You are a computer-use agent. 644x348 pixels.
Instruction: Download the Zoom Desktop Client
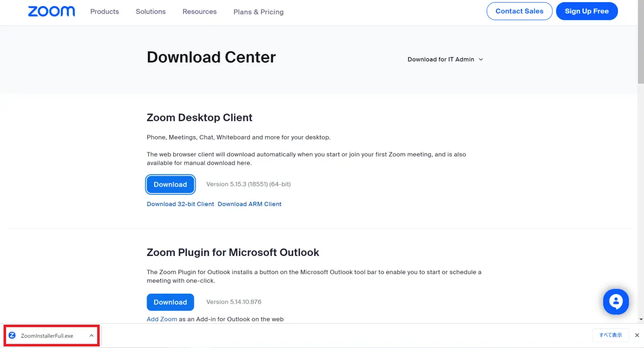[170, 184]
